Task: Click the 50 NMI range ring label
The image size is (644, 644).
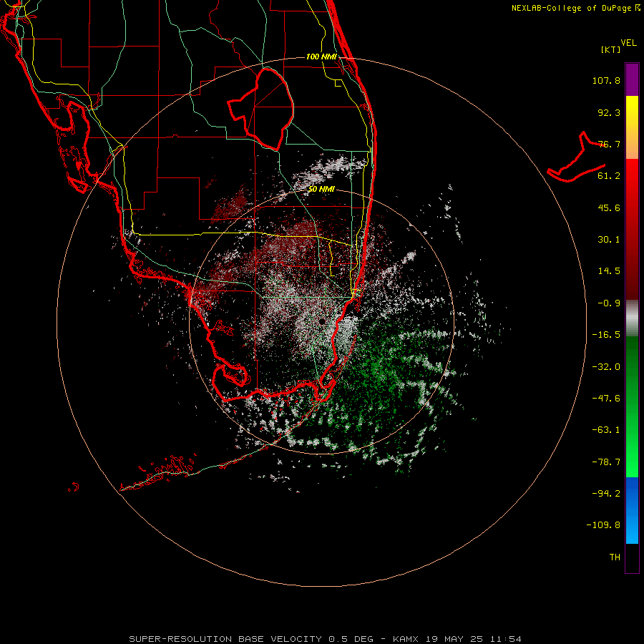Action: pyautogui.click(x=321, y=190)
